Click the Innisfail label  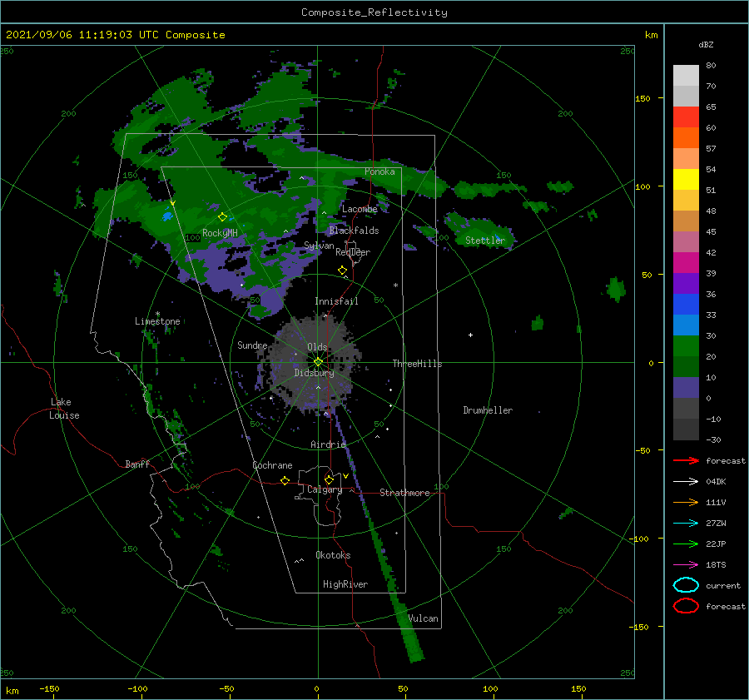(336, 301)
